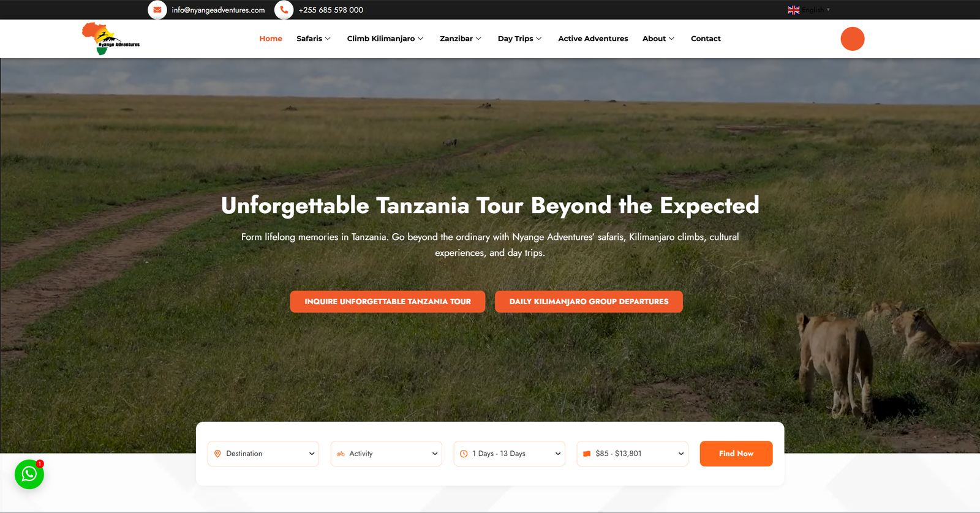Expand the 1 Days - 13 Days dropdown
The width and height of the screenshot is (980, 513).
[x=510, y=454]
